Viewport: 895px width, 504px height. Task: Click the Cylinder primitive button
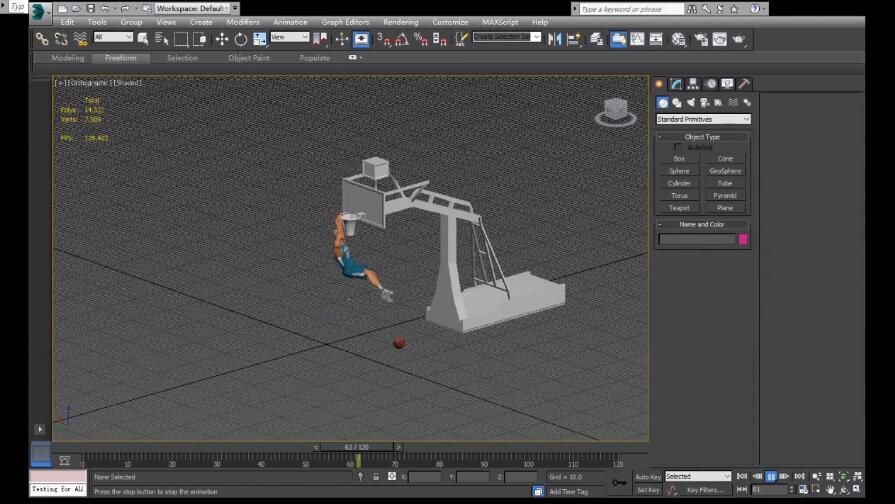pos(679,183)
